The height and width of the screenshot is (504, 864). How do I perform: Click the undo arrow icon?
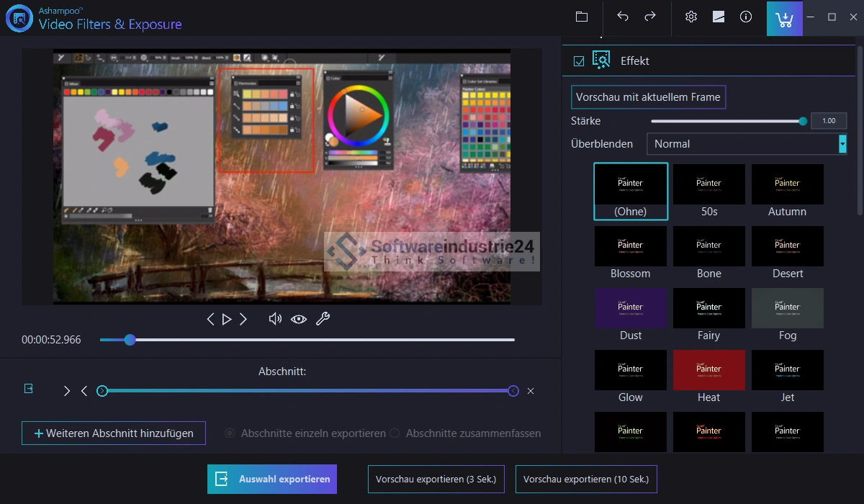point(623,17)
